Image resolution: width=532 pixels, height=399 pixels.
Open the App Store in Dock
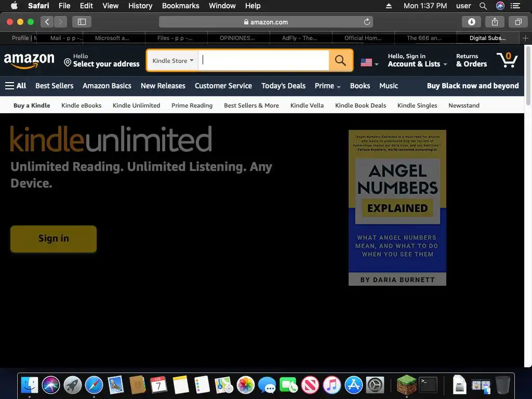coord(353,385)
